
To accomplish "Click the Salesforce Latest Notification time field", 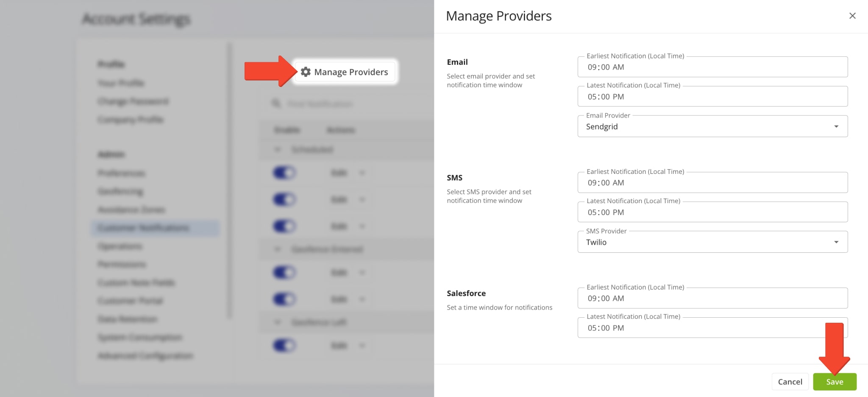I will [712, 328].
